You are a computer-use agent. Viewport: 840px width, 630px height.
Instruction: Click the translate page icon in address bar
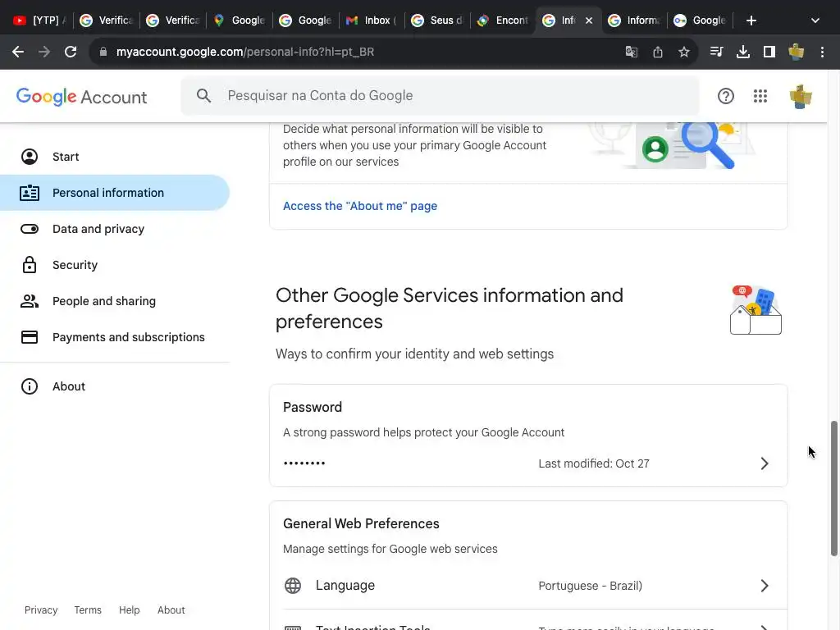[x=632, y=52]
